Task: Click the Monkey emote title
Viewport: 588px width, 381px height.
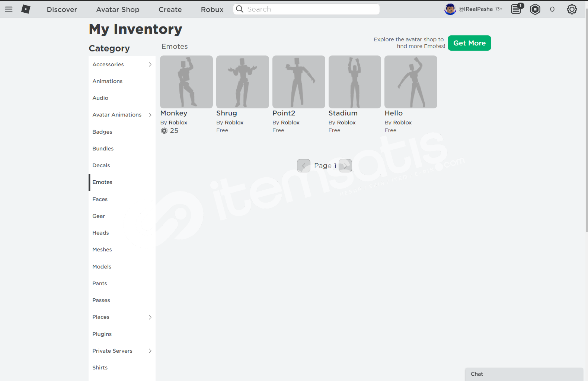Action: (174, 113)
